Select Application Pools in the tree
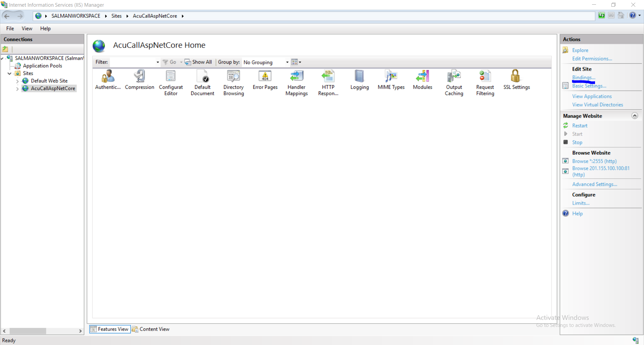 [x=42, y=66]
